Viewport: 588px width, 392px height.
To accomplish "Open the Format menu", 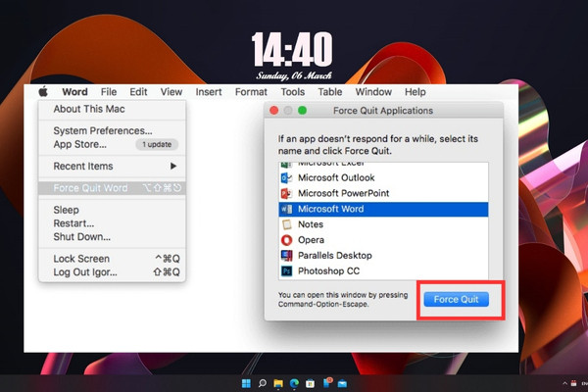I will coord(251,92).
